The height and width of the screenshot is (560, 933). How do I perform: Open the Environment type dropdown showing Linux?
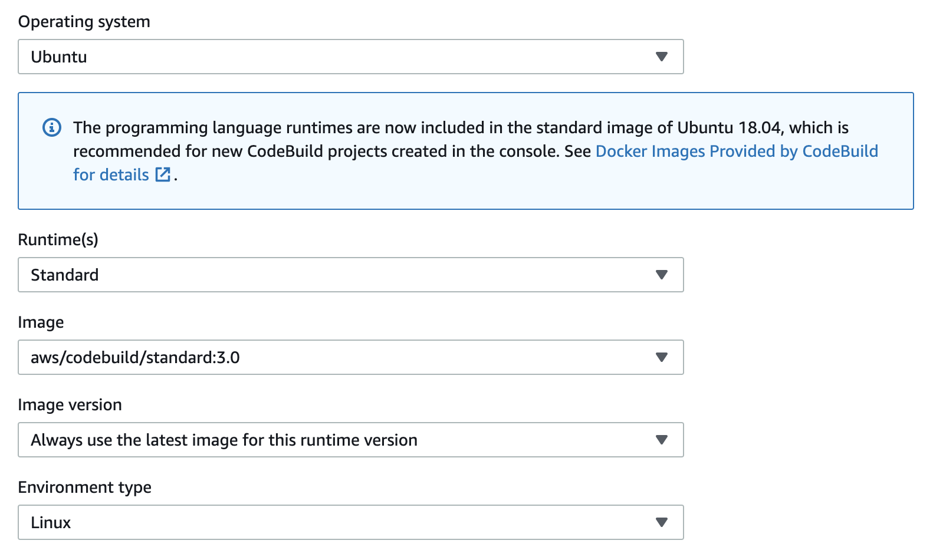click(351, 522)
